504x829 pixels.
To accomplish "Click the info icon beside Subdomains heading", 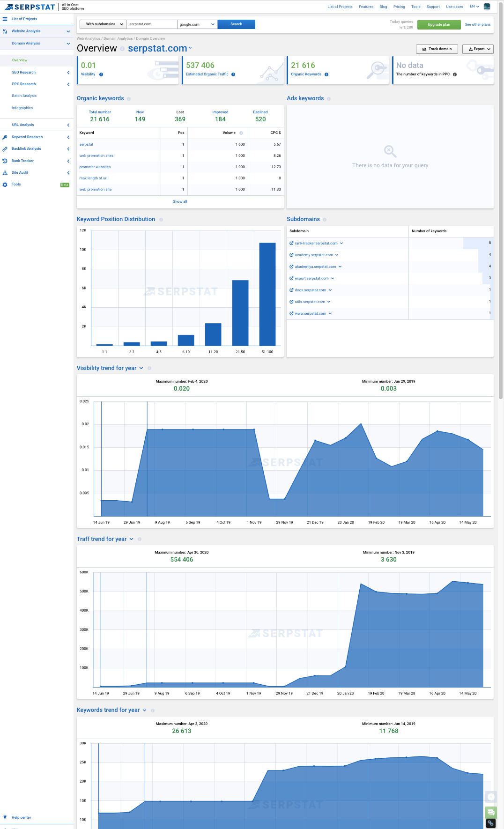I will pos(325,220).
